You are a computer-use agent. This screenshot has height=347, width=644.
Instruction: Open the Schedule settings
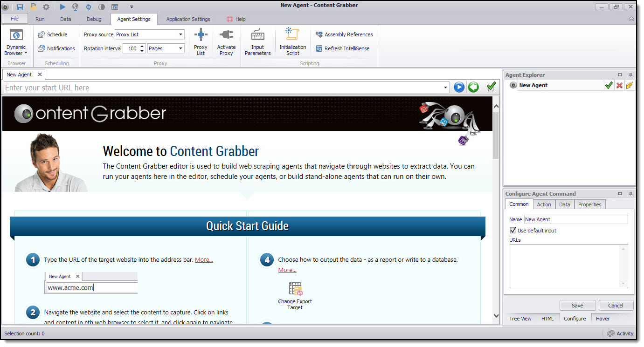click(x=53, y=34)
